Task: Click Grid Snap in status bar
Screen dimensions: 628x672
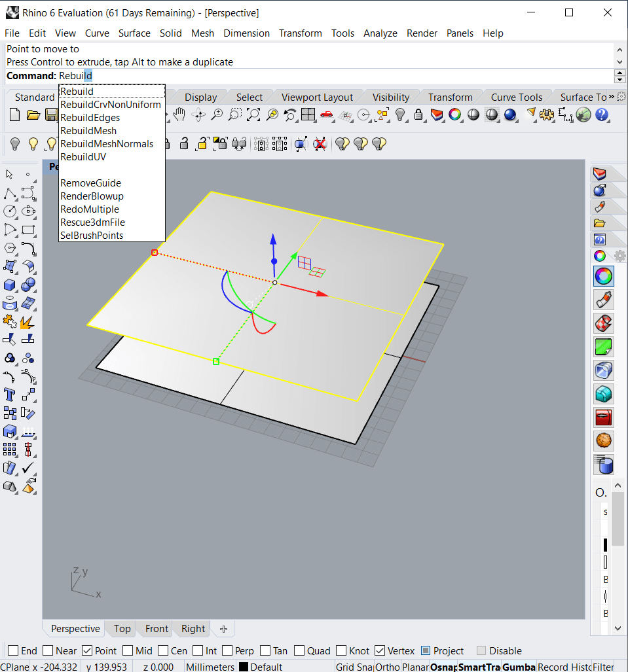Action: click(354, 667)
